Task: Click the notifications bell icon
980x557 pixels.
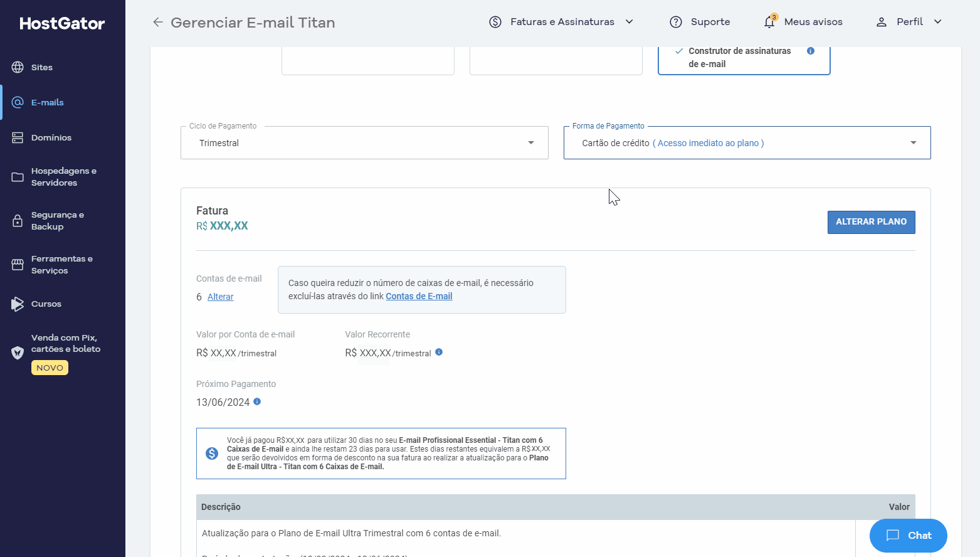Action: 769,22
